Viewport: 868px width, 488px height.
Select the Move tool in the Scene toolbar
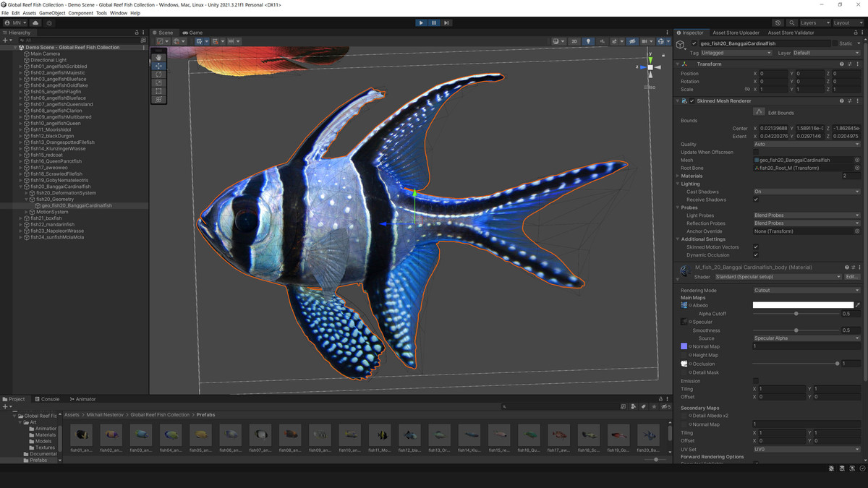pyautogui.click(x=159, y=66)
